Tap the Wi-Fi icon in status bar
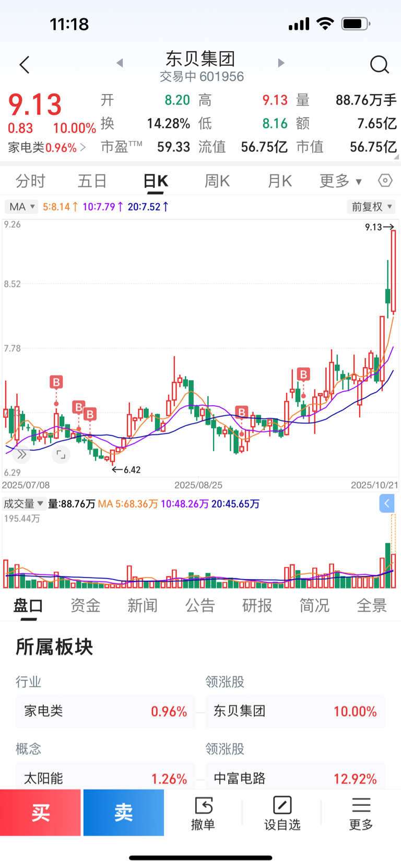This screenshot has height=868, width=401. (x=325, y=24)
